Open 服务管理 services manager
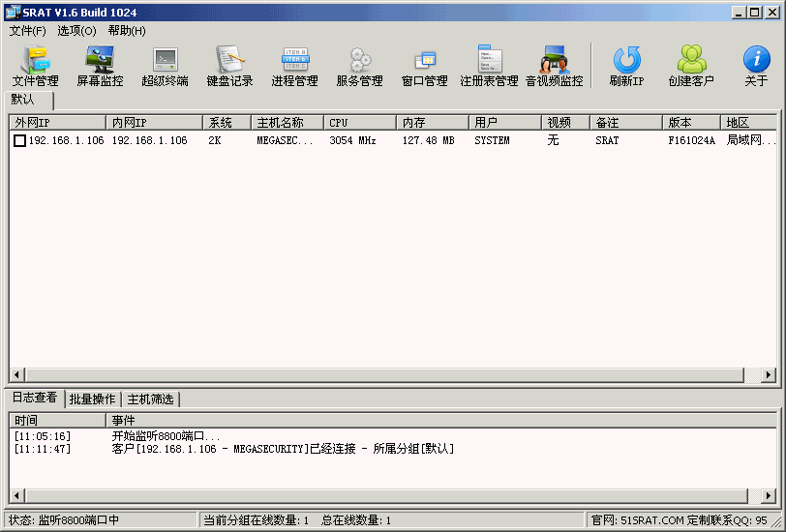The image size is (786, 532). pos(359,66)
